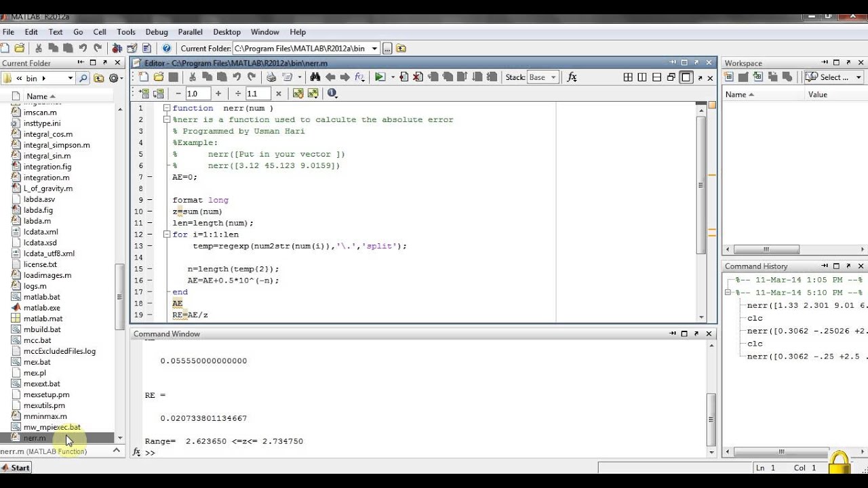Open the gear actions dropdown in the Current Folder panel

coord(116,78)
